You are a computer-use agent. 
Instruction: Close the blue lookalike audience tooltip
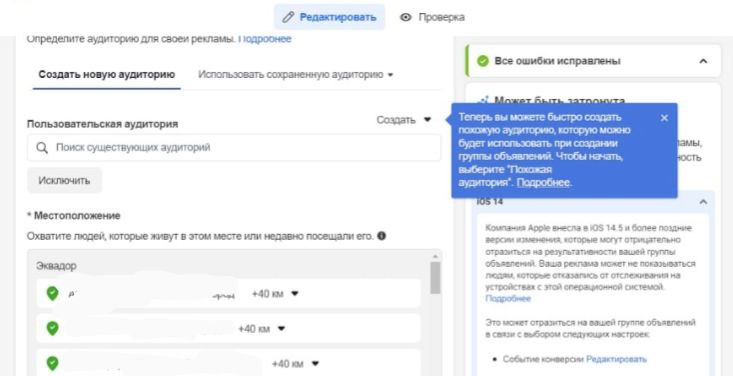tap(664, 118)
